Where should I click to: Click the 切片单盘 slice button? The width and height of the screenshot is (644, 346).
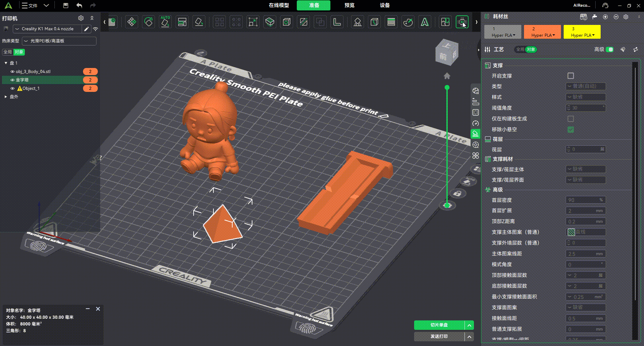439,325
